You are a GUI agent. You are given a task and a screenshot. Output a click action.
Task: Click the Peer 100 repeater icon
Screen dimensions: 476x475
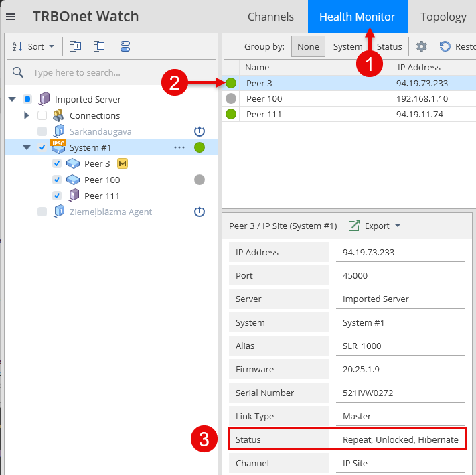click(73, 180)
